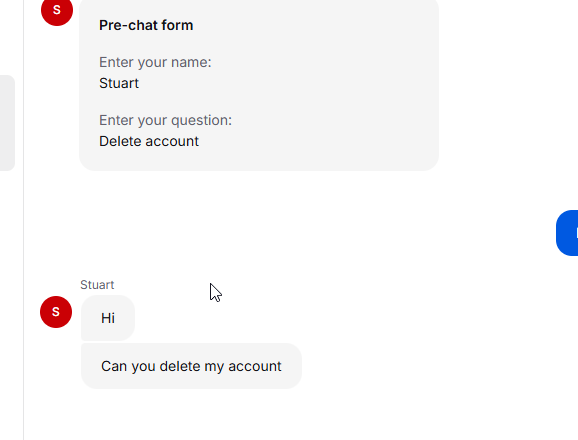578x440 pixels.
Task: Click the word account in last message
Action: [255, 366]
